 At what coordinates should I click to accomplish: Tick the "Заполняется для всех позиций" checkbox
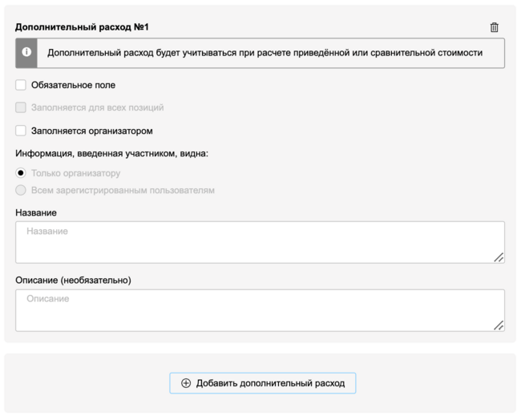point(21,107)
